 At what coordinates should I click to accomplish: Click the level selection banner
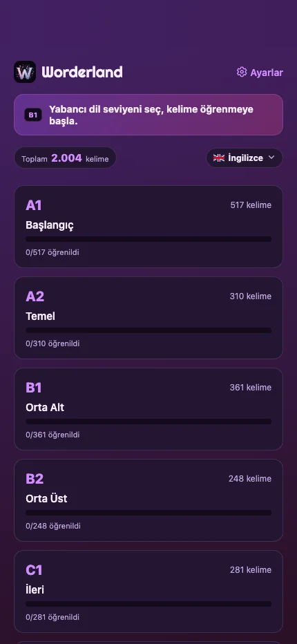(x=148, y=115)
